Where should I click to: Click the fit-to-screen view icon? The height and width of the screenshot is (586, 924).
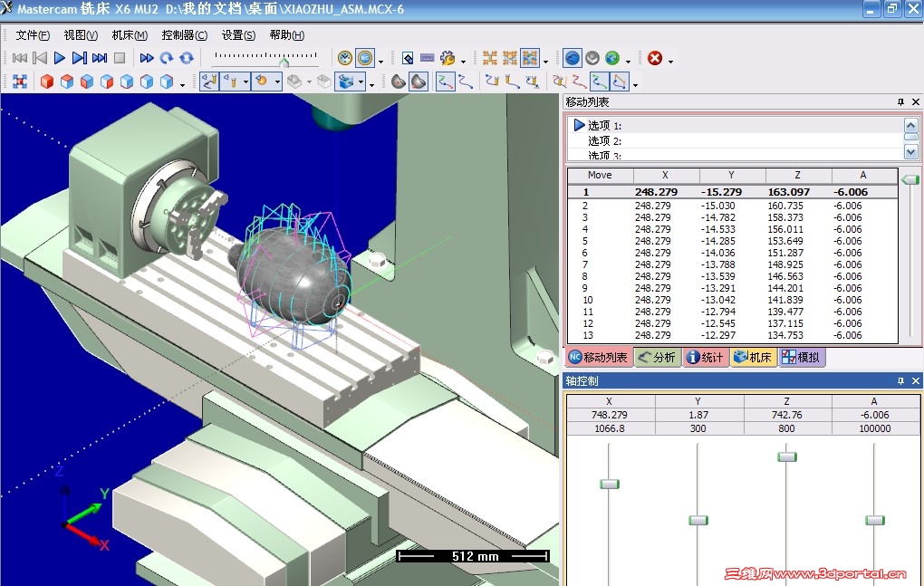pyautogui.click(x=20, y=82)
